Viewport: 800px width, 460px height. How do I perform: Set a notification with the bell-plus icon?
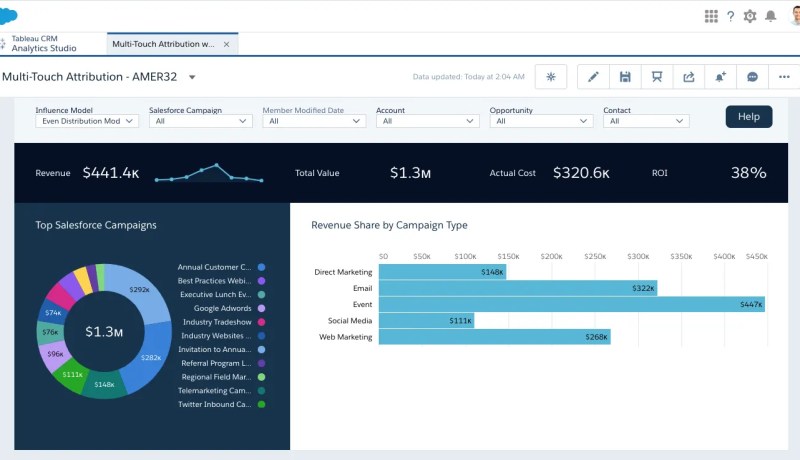720,77
